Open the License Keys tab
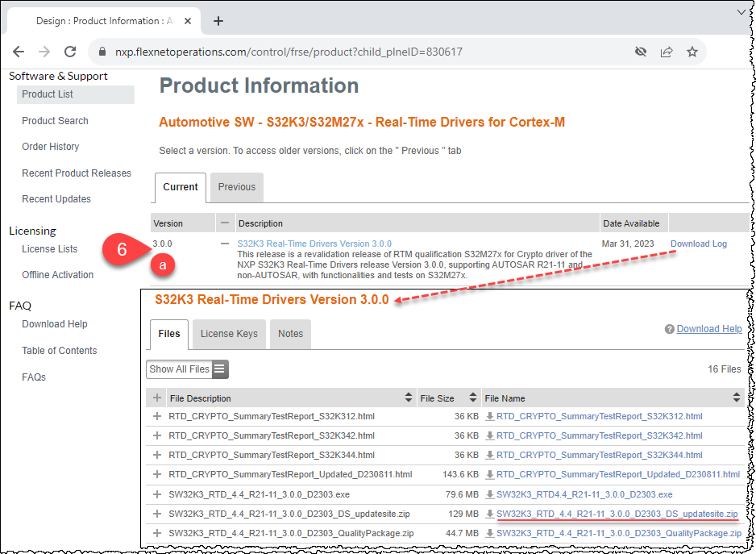 point(229,334)
